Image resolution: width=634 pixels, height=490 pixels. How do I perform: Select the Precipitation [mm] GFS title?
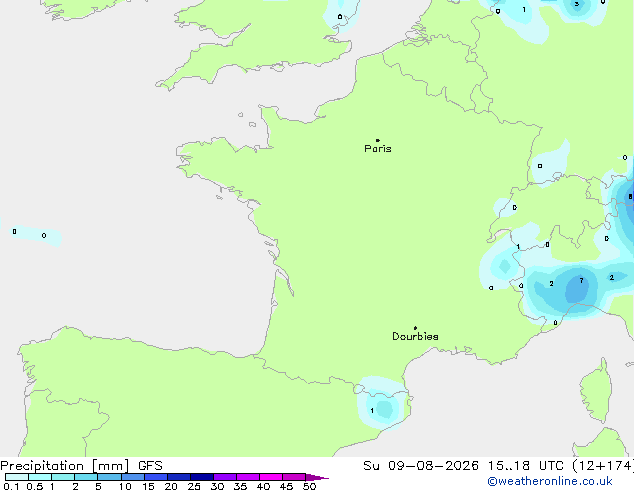[81, 466]
